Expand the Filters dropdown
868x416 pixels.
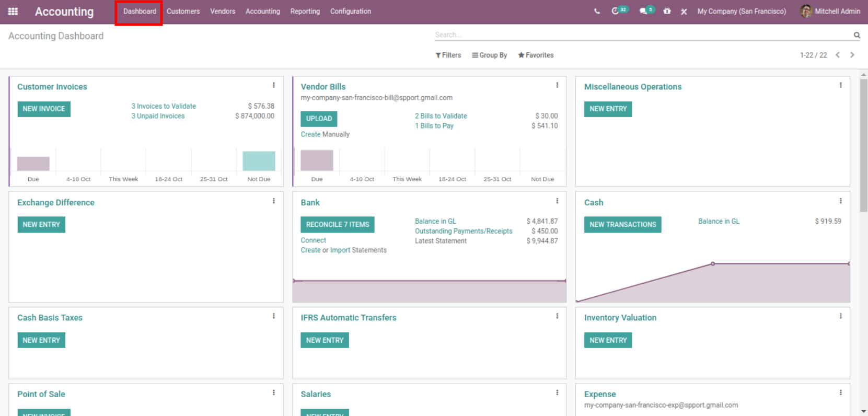click(448, 55)
